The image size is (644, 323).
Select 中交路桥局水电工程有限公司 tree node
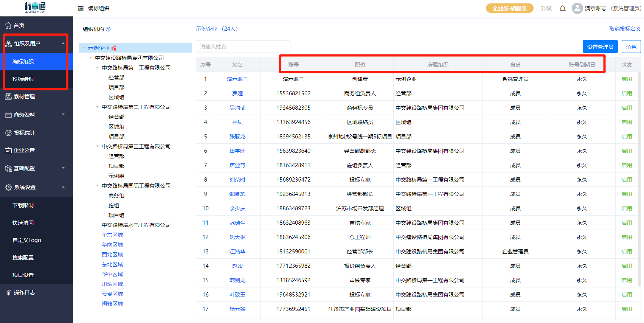(x=136, y=225)
